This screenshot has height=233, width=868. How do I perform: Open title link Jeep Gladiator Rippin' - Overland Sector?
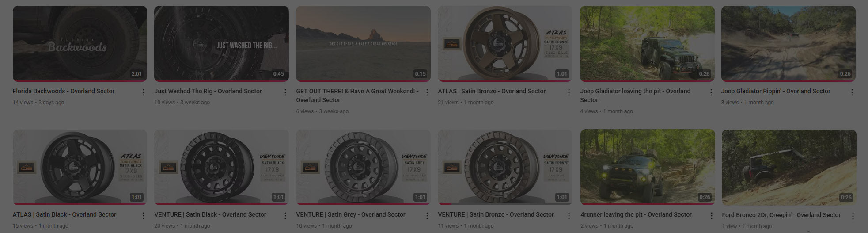tap(776, 91)
